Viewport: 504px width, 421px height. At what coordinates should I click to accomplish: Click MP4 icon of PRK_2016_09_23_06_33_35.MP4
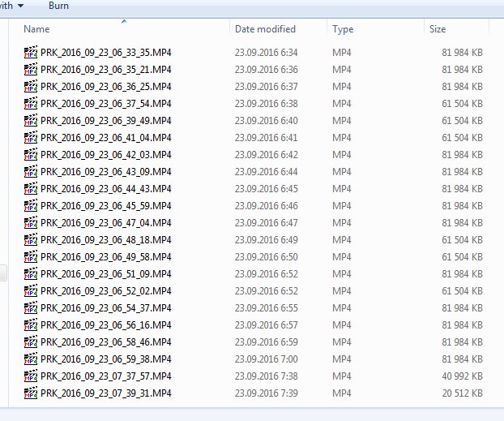tap(31, 52)
